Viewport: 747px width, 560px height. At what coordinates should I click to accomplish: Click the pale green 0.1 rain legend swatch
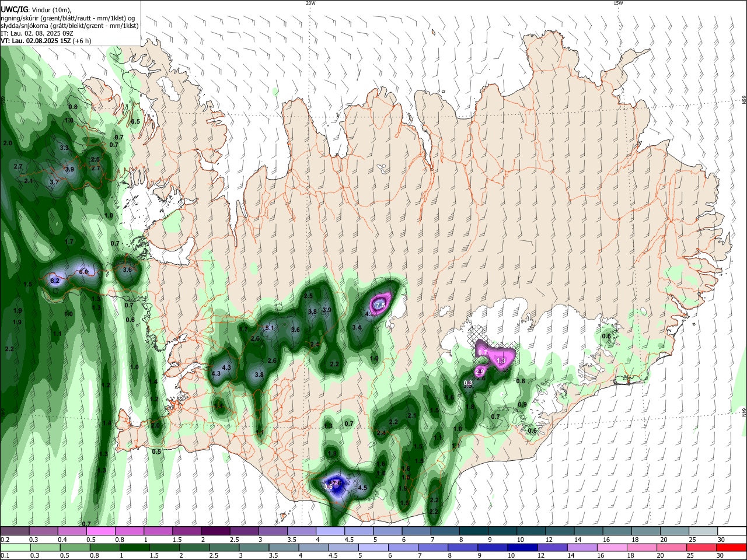[15, 547]
